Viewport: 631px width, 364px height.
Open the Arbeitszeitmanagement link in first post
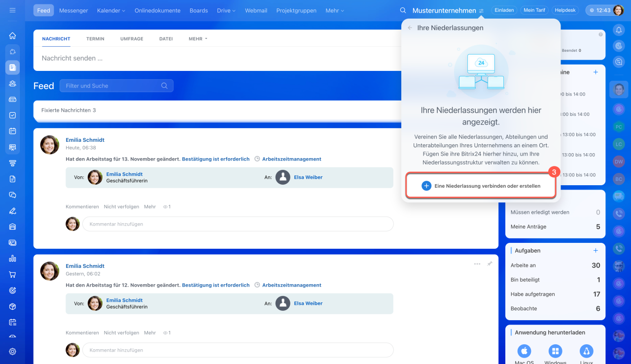tap(291, 159)
